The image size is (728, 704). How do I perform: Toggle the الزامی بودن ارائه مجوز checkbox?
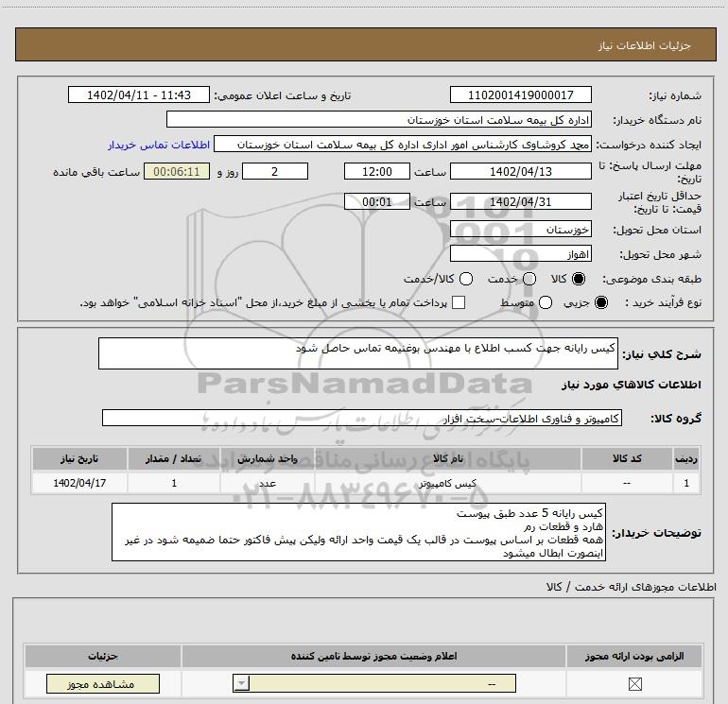(x=634, y=684)
